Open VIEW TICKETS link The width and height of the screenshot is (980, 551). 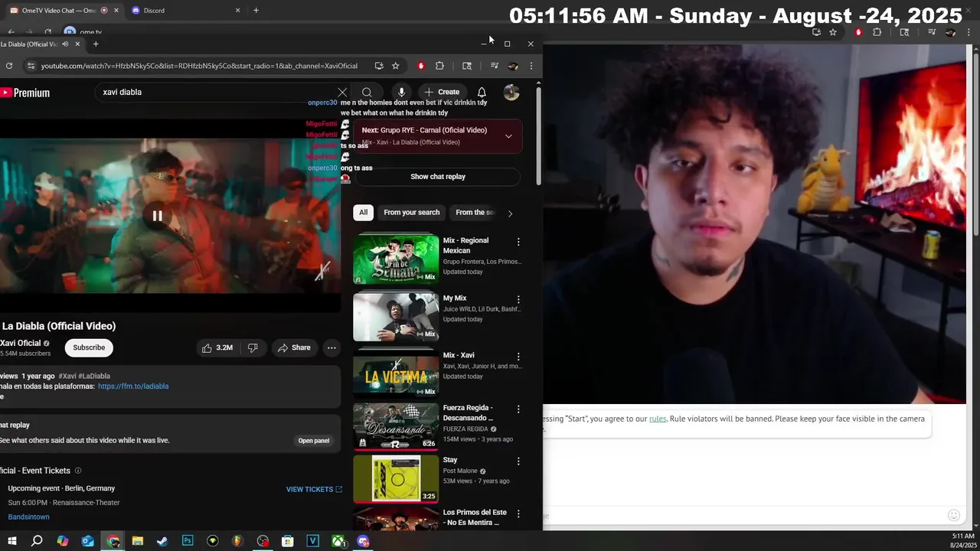point(314,489)
